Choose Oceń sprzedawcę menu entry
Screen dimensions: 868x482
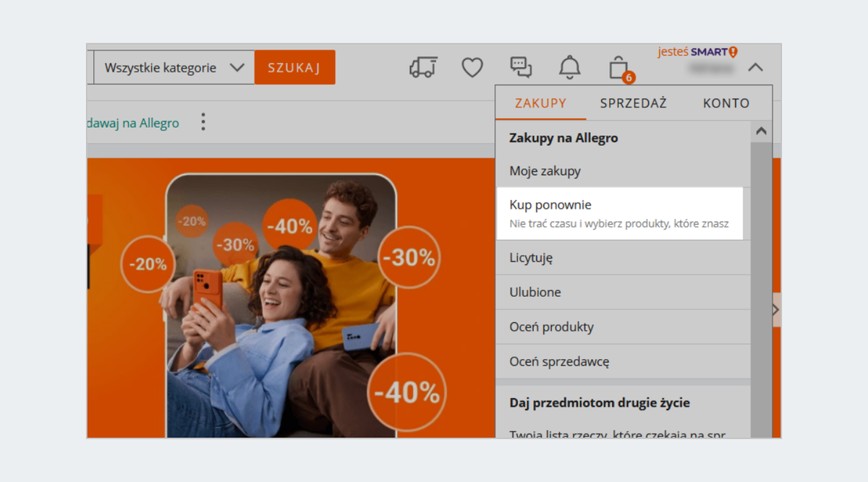coord(623,361)
